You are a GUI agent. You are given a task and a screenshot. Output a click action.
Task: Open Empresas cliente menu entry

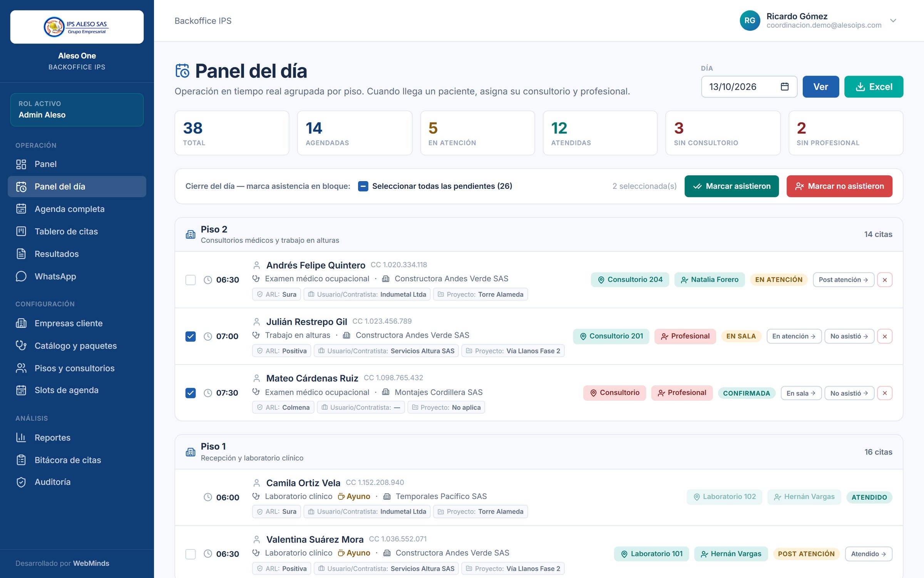point(77,323)
